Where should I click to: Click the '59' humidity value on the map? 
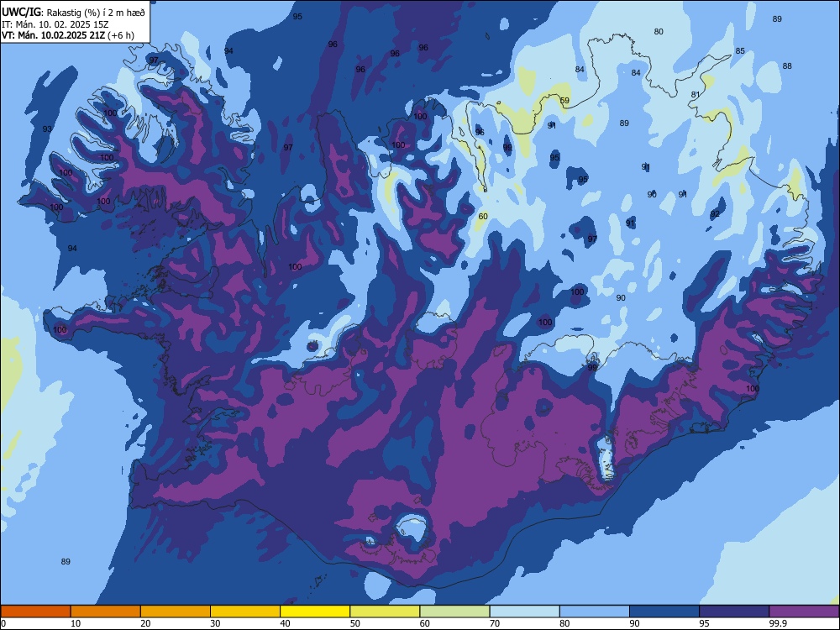564,101
